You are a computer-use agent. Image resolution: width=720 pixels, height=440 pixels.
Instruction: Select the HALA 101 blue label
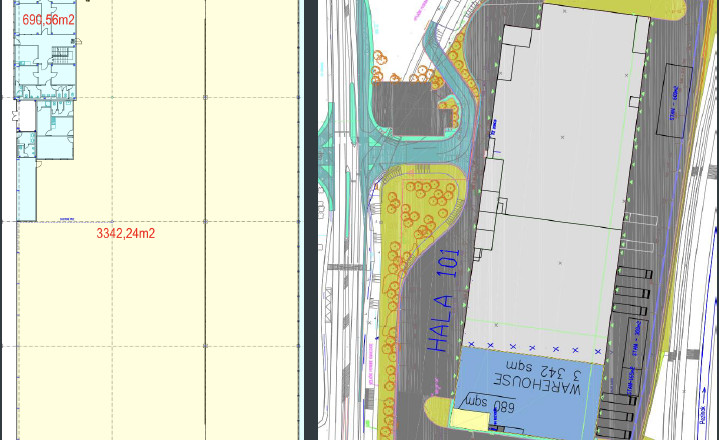point(444,301)
